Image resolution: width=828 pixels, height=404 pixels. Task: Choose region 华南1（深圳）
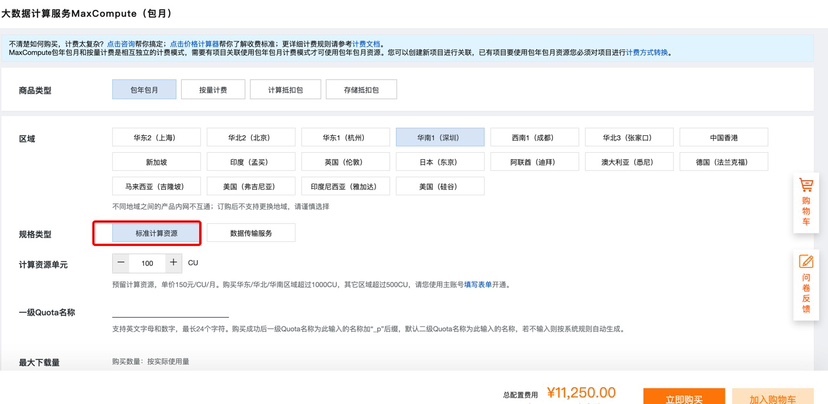(440, 137)
